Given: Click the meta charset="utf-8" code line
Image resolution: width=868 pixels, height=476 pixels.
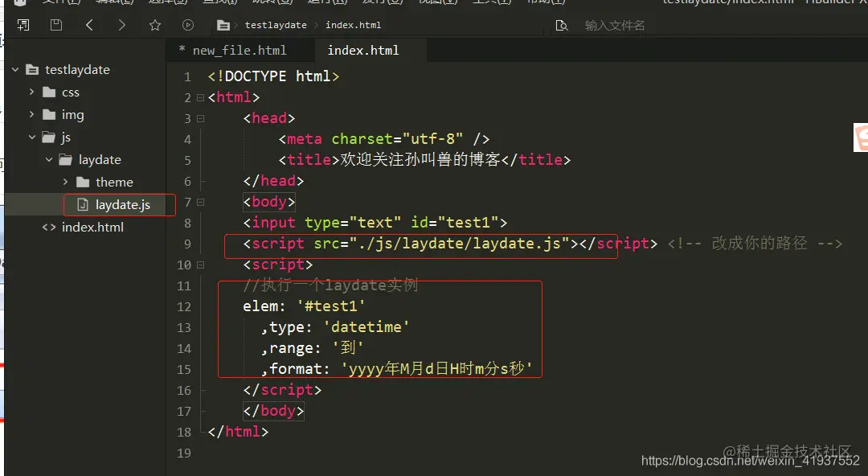Looking at the screenshot, I should 384,138.
